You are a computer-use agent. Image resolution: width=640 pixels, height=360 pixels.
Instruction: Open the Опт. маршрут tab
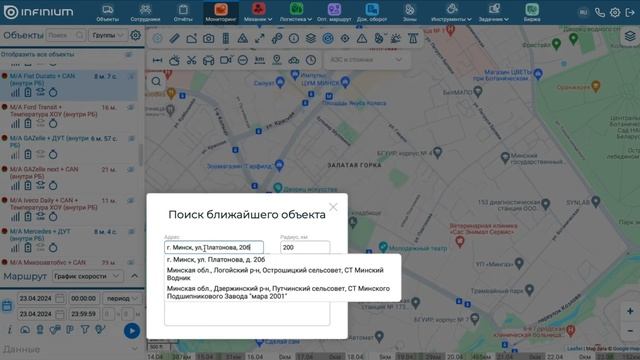(334, 12)
